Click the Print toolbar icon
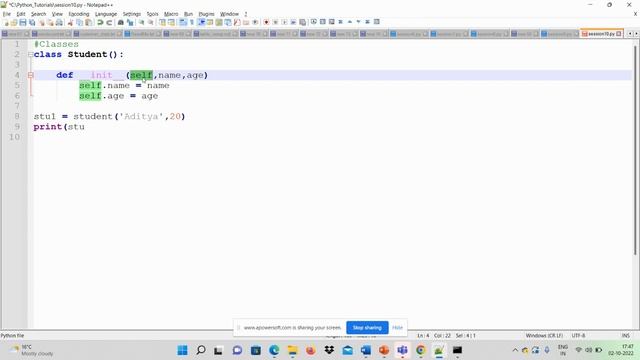The height and width of the screenshot is (360, 640). point(59,22)
